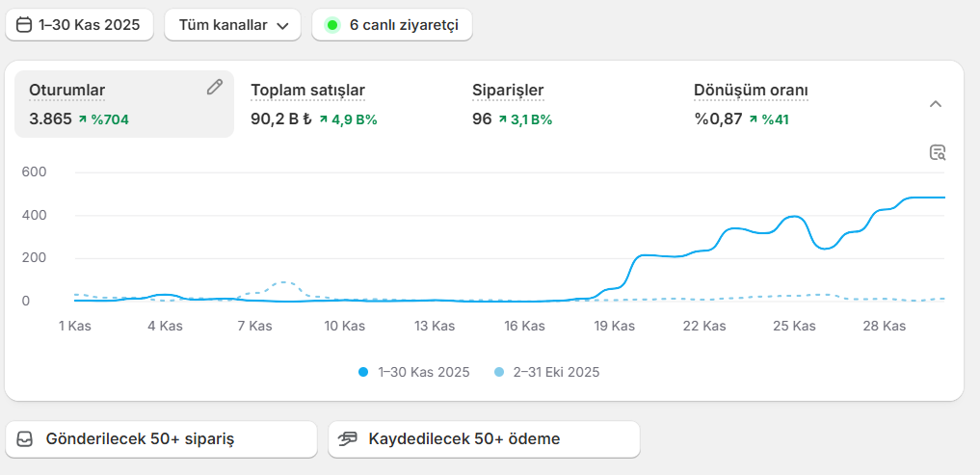The width and height of the screenshot is (980, 475).
Task: Click the green arrow beside %704
Action: coord(82,120)
